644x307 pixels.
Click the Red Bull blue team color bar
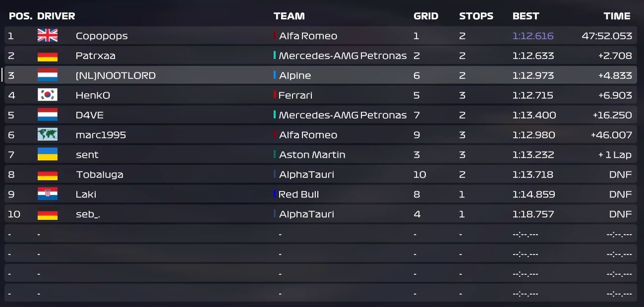click(275, 194)
